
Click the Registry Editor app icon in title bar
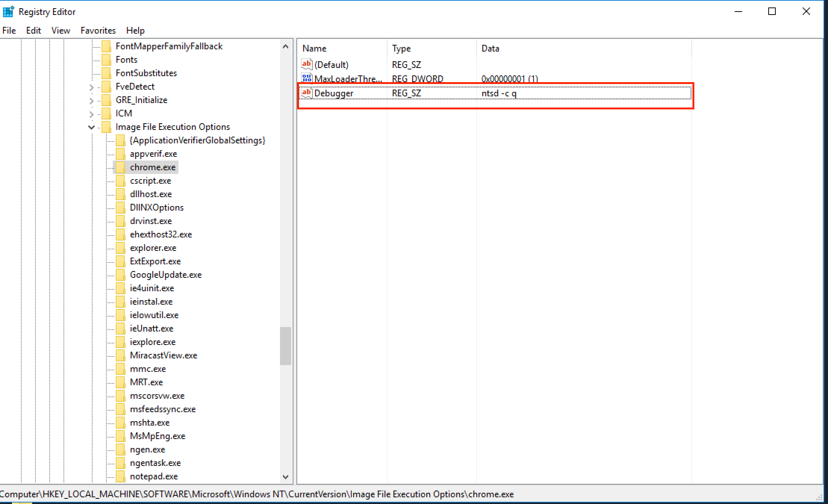(x=8, y=12)
